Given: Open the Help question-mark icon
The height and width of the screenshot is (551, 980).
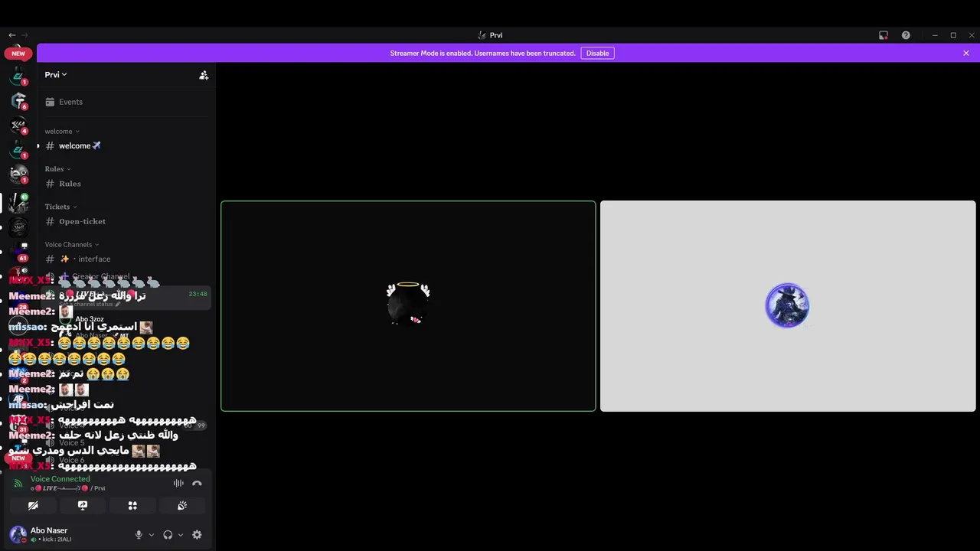Looking at the screenshot, I should 906,35.
